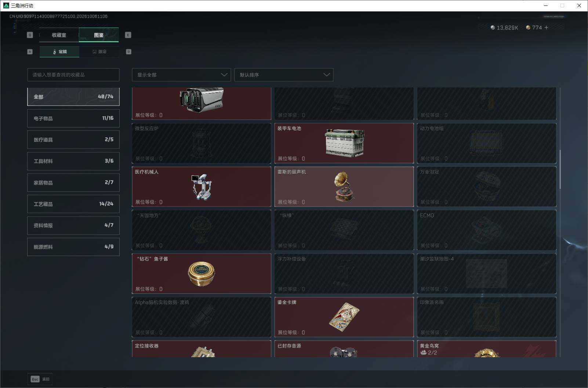Viewport: 588px width, 388px height.
Task: Click the collection list vertical scrollbar
Action: [560, 169]
